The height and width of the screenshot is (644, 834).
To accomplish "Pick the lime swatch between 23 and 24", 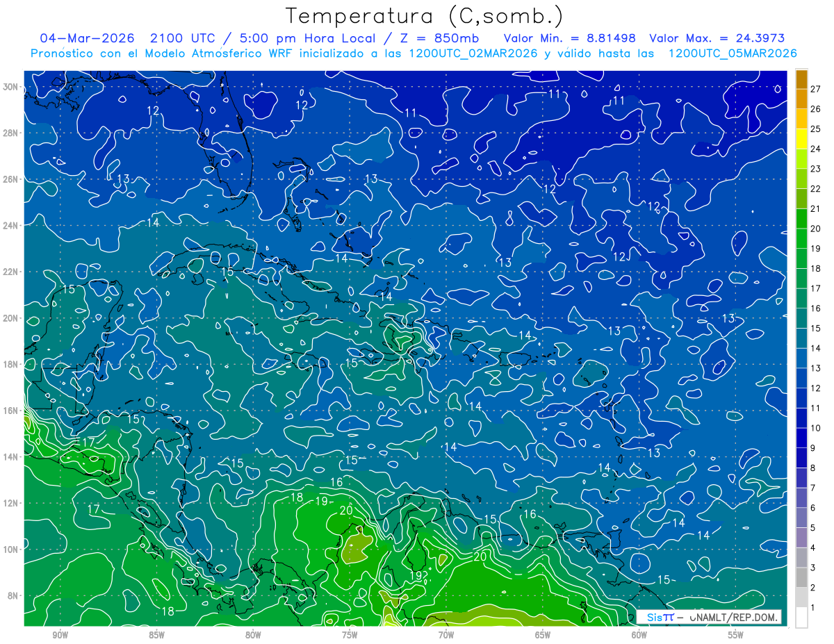I will tap(801, 158).
